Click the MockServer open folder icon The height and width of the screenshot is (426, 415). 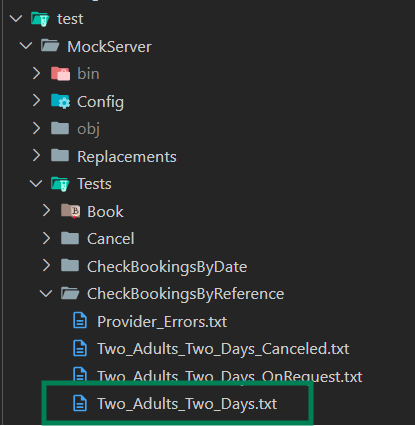coord(50,46)
